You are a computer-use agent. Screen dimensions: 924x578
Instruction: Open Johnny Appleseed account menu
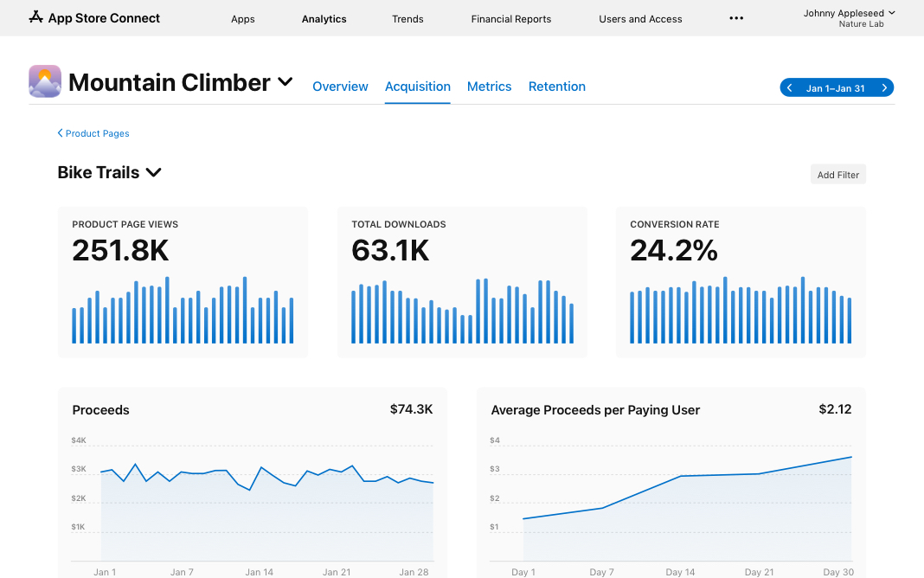pyautogui.click(x=849, y=17)
